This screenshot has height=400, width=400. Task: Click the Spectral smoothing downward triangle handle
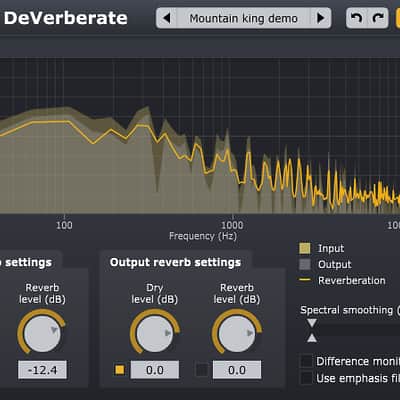click(312, 323)
